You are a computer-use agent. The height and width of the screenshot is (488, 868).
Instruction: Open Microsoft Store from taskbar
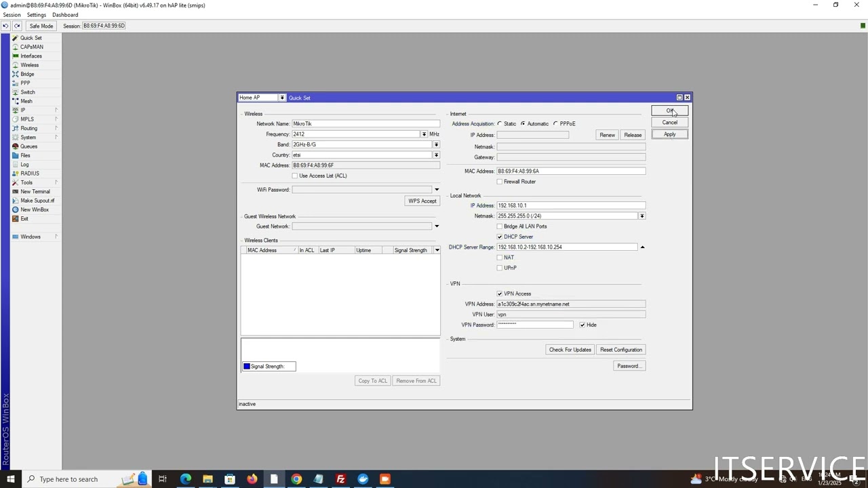point(230,479)
